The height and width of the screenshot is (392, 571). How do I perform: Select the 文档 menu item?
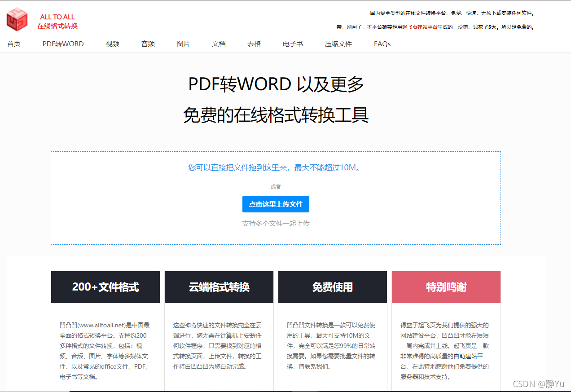tap(219, 44)
